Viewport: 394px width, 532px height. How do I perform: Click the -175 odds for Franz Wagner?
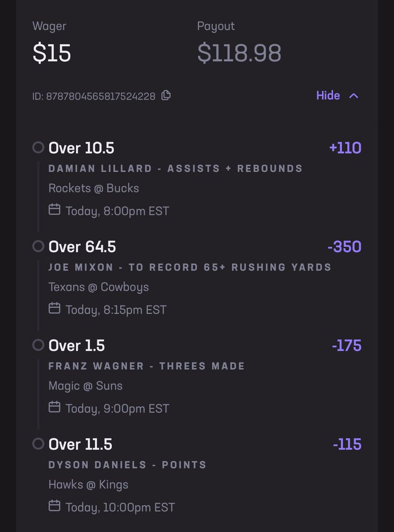click(346, 346)
